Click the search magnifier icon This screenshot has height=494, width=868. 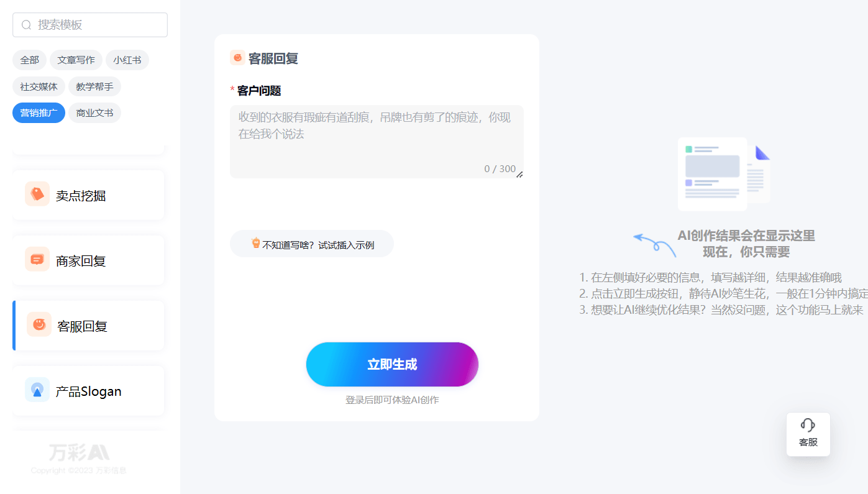26,25
